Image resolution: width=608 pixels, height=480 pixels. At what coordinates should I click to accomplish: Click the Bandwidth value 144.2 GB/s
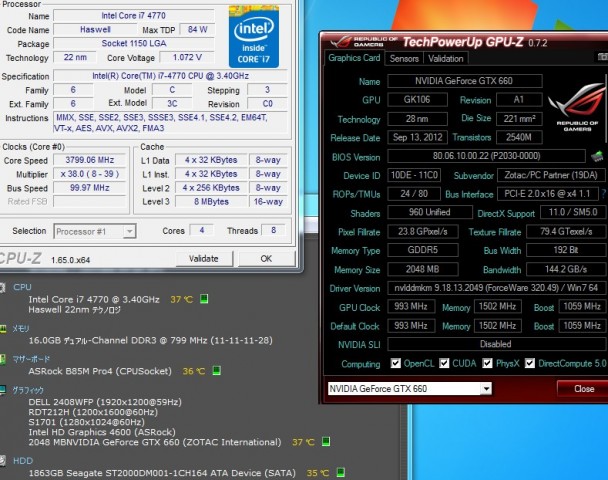[566, 269]
